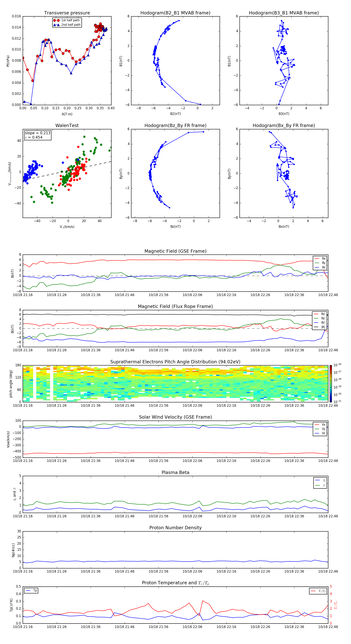Image resolution: width=351 pixels, height=644 pixels.
Task: Select the "1st half path" legend entry
Action: coord(67,20)
